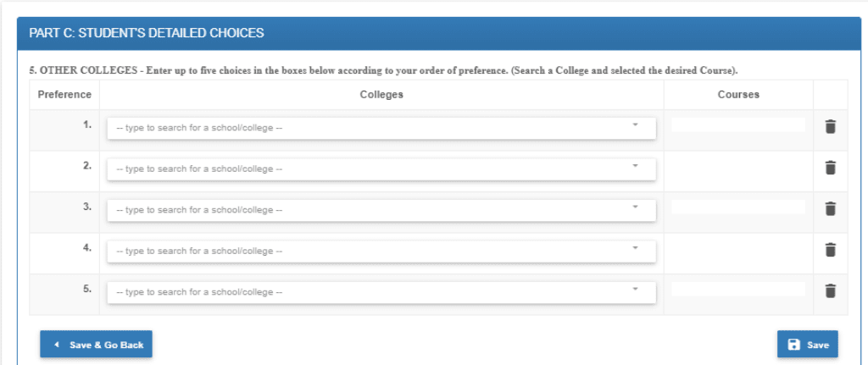Clear preference 5 using trash icon
This screenshot has width=868, height=365.
[830, 290]
